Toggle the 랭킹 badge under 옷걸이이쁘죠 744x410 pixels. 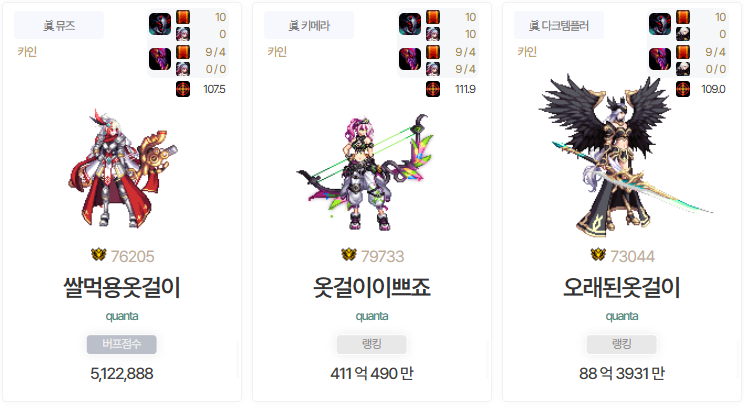pyautogui.click(x=372, y=344)
